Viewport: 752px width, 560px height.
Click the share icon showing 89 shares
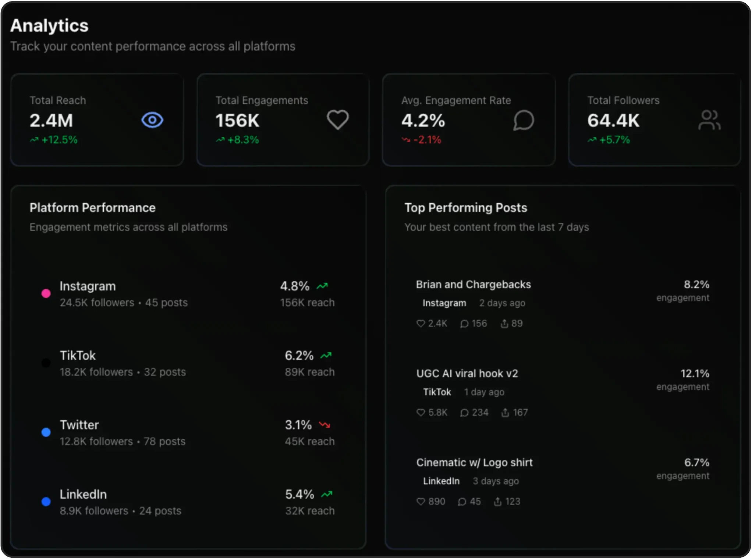click(504, 324)
